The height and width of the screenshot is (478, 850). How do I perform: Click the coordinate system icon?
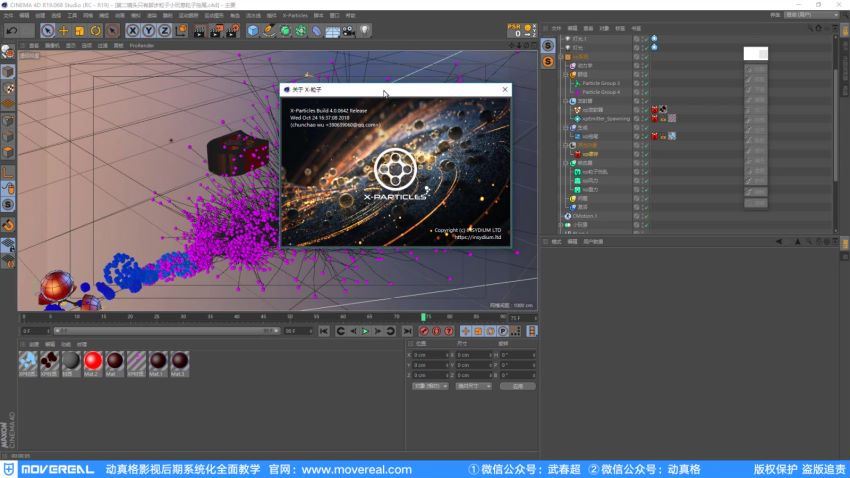[x=181, y=31]
